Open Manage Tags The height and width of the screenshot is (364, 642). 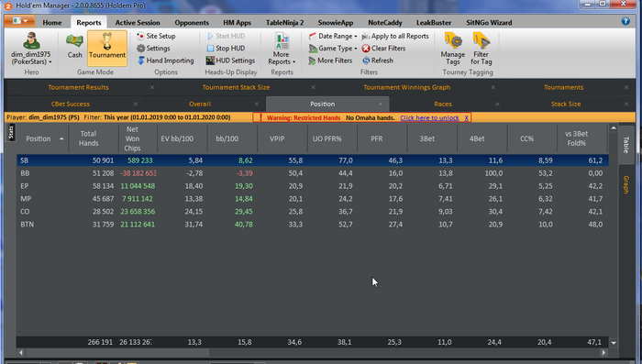453,49
